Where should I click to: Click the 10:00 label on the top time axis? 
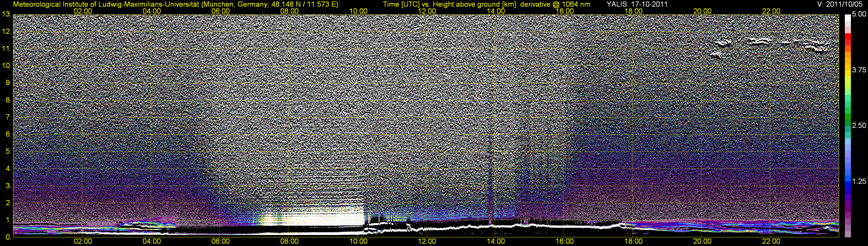(x=358, y=11)
